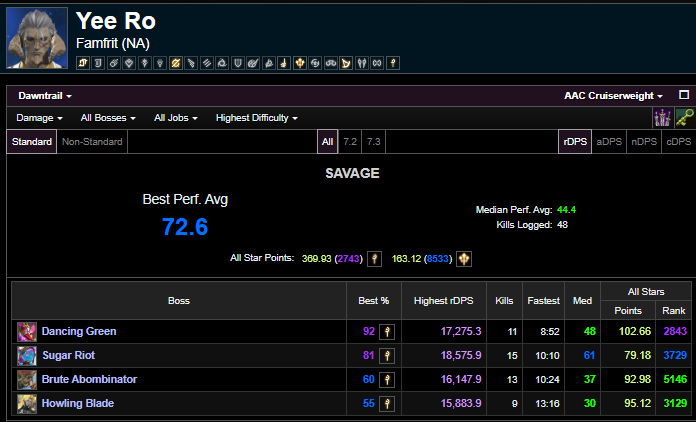Expand the All Bosses dropdown
The height and width of the screenshot is (422, 696).
(108, 118)
